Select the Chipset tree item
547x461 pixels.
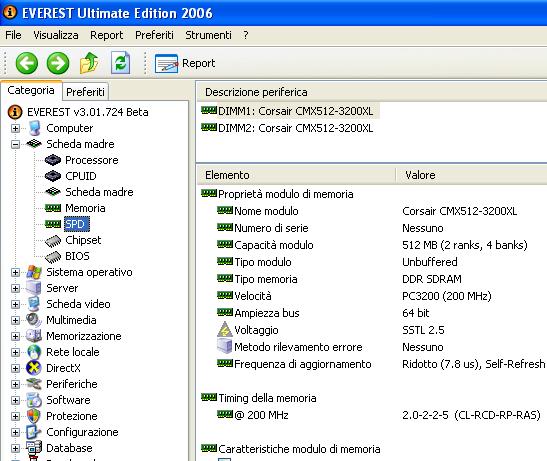pyautogui.click(x=83, y=240)
